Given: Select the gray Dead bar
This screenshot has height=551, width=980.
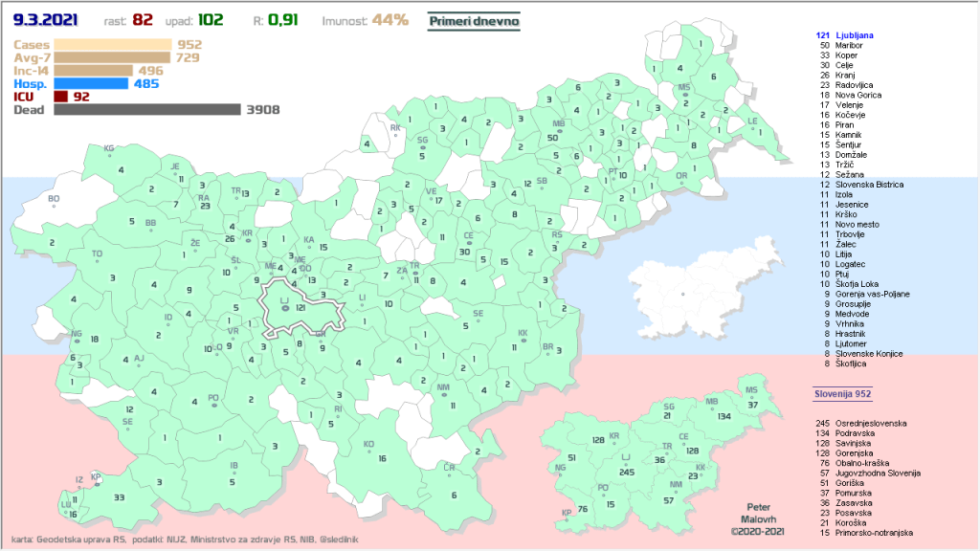Looking at the screenshot, I should click(x=146, y=110).
